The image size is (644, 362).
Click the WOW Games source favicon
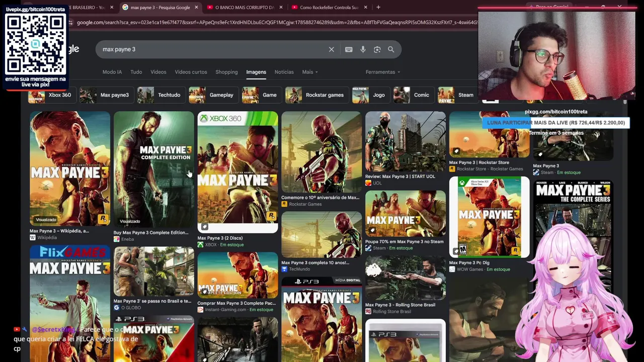click(x=452, y=269)
